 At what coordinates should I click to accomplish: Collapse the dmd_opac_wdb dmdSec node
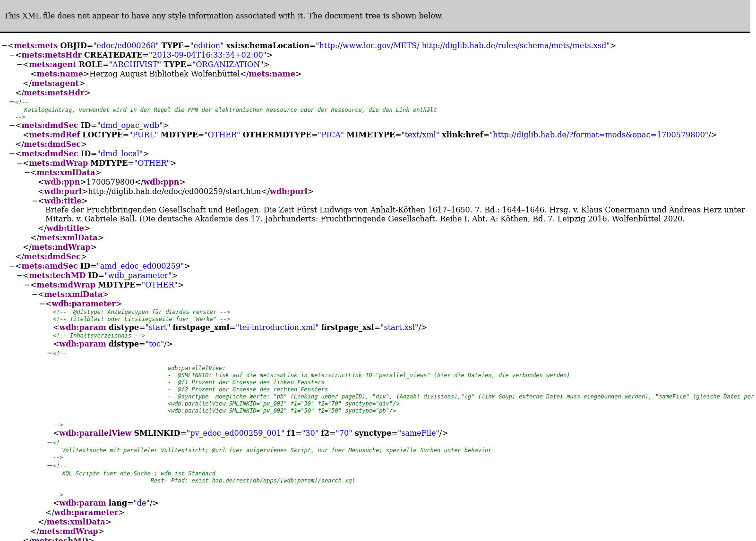(x=12, y=126)
